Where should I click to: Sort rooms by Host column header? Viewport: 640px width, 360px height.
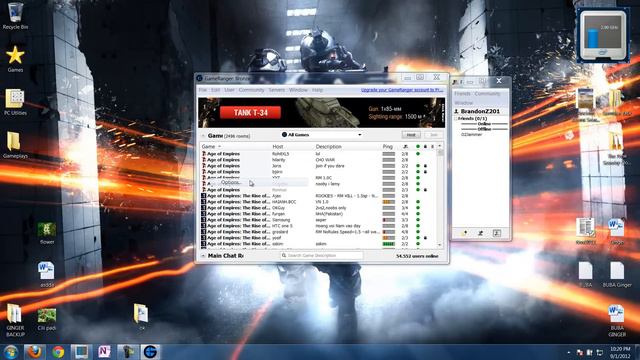(x=278, y=147)
